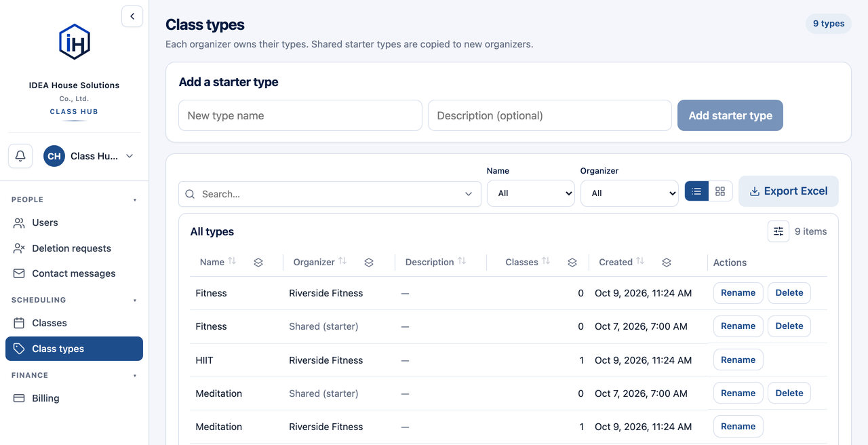Focus the New type name field
Screen dimensions: 868x445
[300, 115]
